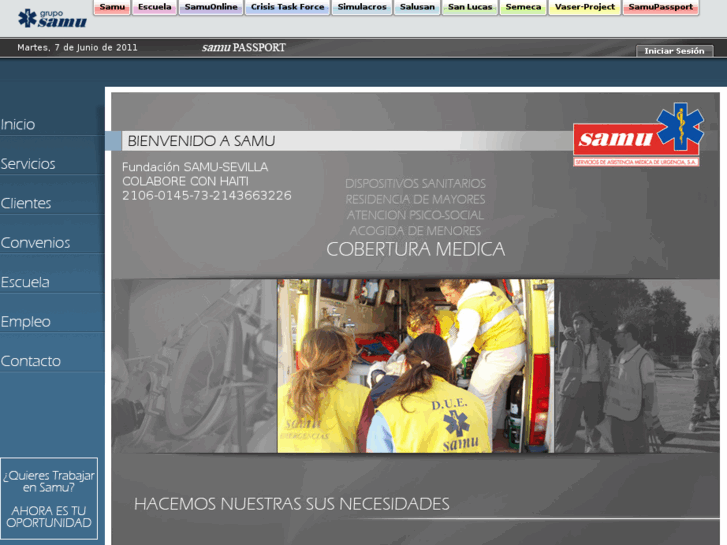Screen dimensions: 727x545
Task: Select Convenios in the sidebar
Action: (35, 243)
